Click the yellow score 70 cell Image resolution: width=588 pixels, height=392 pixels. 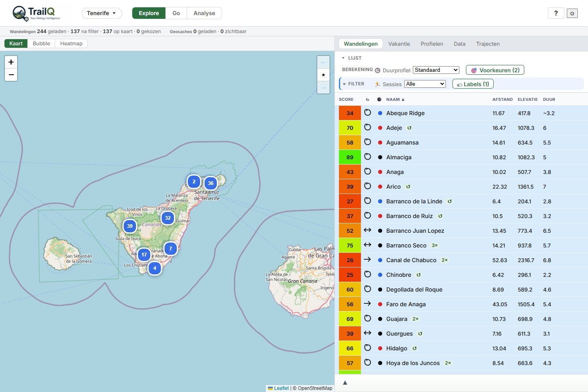tap(350, 128)
